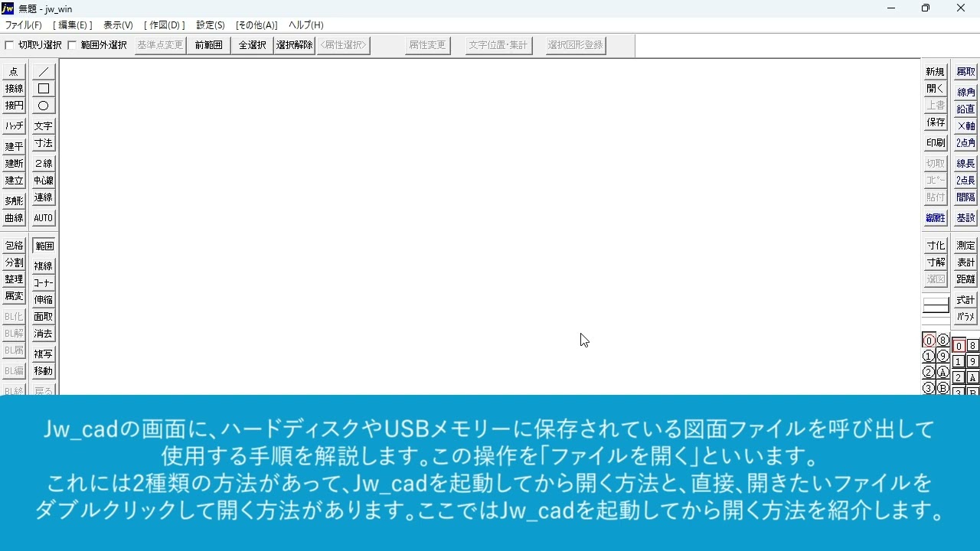Toggle square layer group button 9
This screenshot has width=980, height=551.
tap(973, 362)
